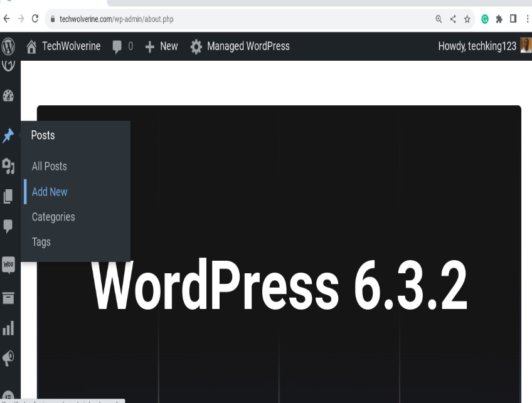532x403 pixels.
Task: Open the Grammarly extension icon
Action: coord(485,19)
